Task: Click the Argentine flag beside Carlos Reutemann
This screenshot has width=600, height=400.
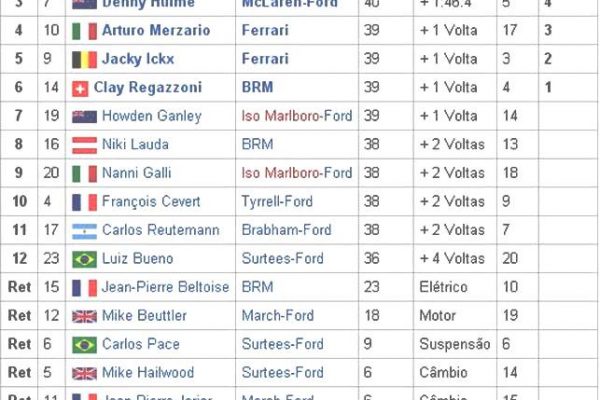Action: 85,231
